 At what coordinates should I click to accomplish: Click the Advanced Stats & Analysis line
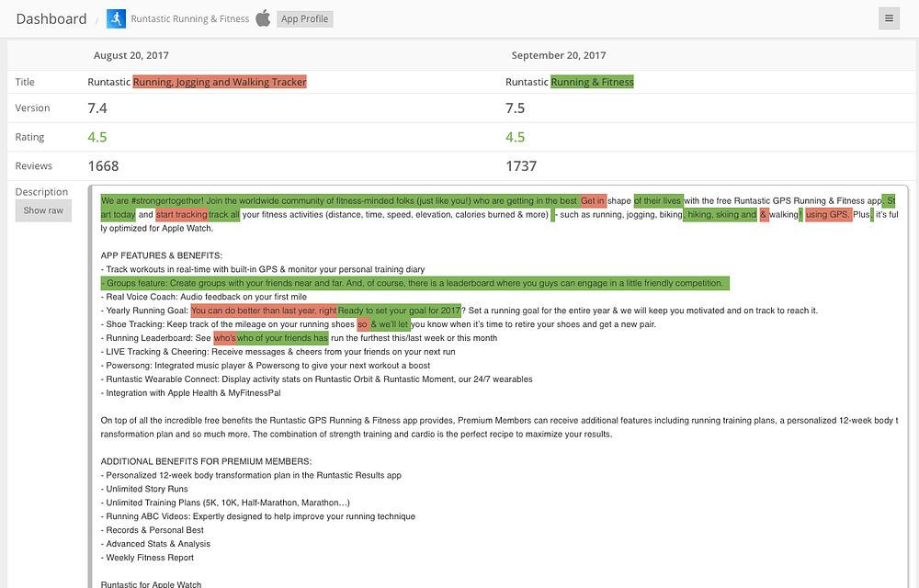[x=155, y=544]
